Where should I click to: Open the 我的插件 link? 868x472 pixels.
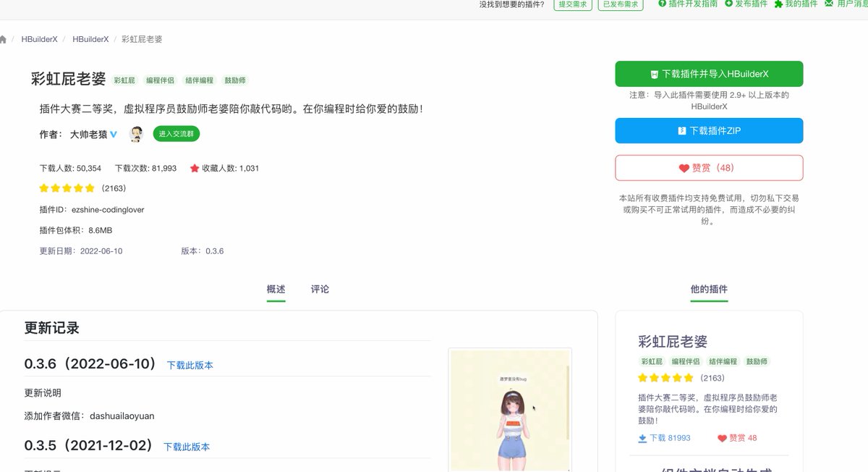801,4
